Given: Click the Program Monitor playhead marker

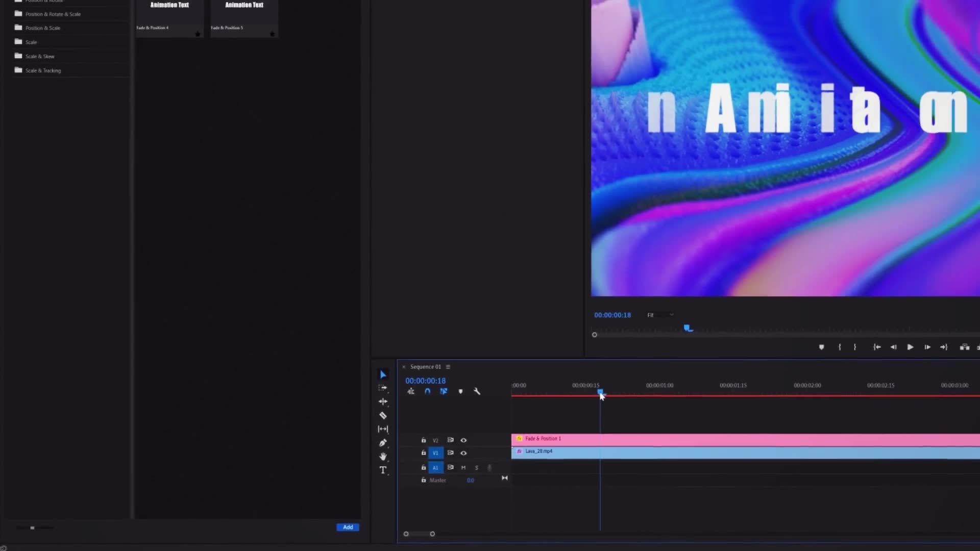Looking at the screenshot, I should pyautogui.click(x=688, y=328).
